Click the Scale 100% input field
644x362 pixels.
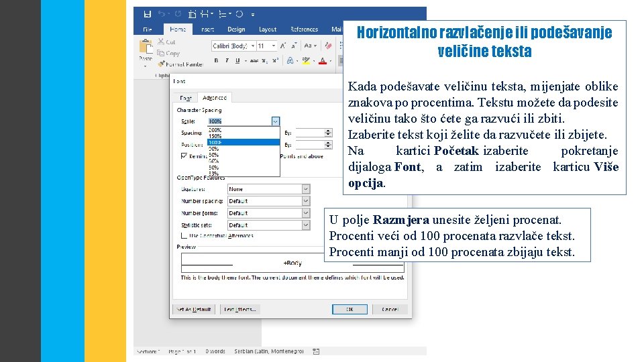[239, 121]
